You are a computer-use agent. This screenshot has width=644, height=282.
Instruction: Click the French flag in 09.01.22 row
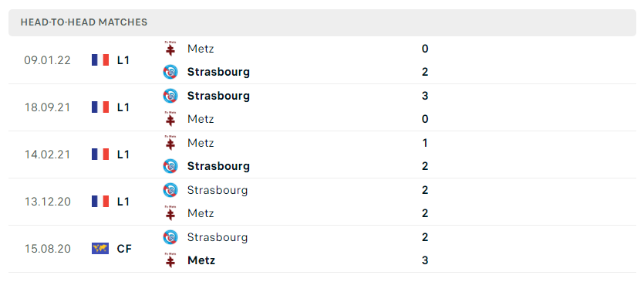click(x=100, y=60)
